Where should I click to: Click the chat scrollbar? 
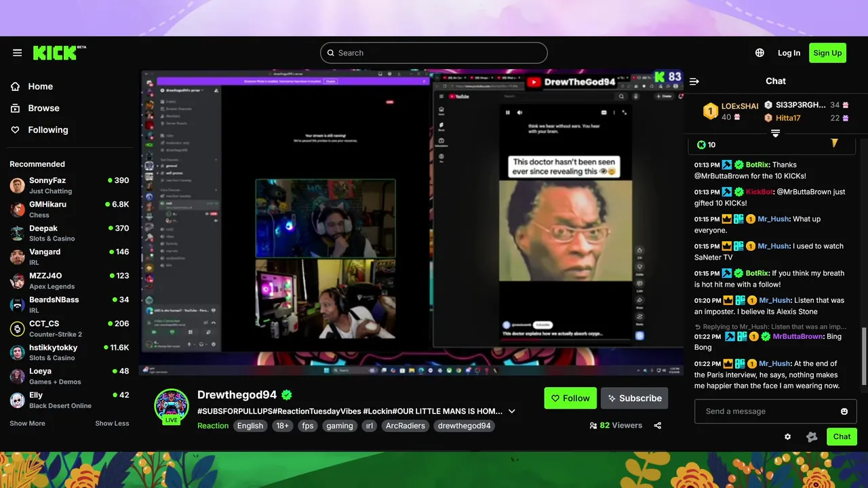(x=864, y=356)
